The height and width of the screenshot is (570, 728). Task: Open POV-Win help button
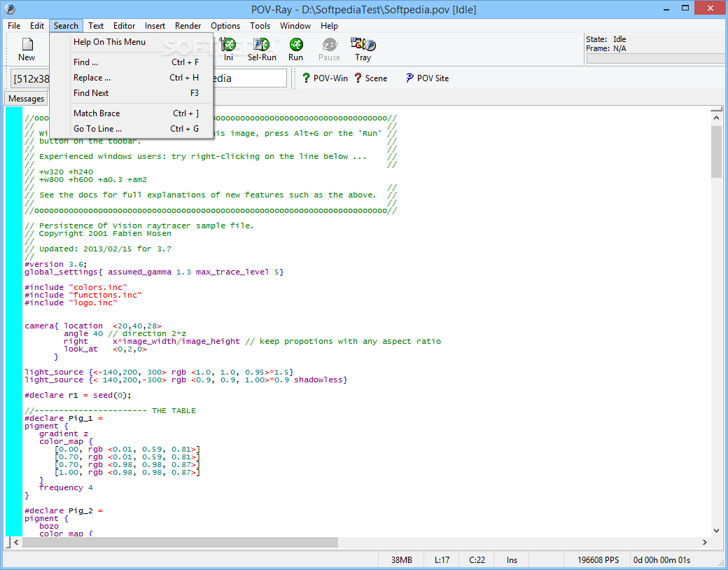[x=325, y=78]
